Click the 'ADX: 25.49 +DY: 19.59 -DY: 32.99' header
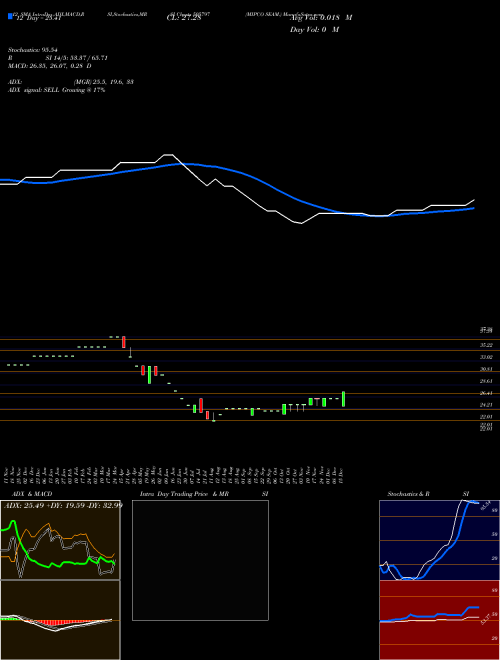500x660 pixels. click(x=63, y=505)
